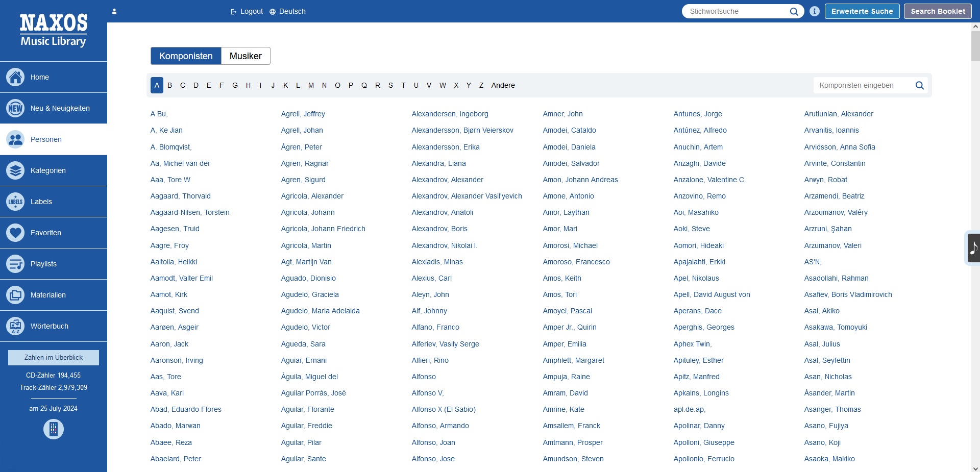Click the Search Booklet button
This screenshot has height=472, width=980.
[938, 11]
